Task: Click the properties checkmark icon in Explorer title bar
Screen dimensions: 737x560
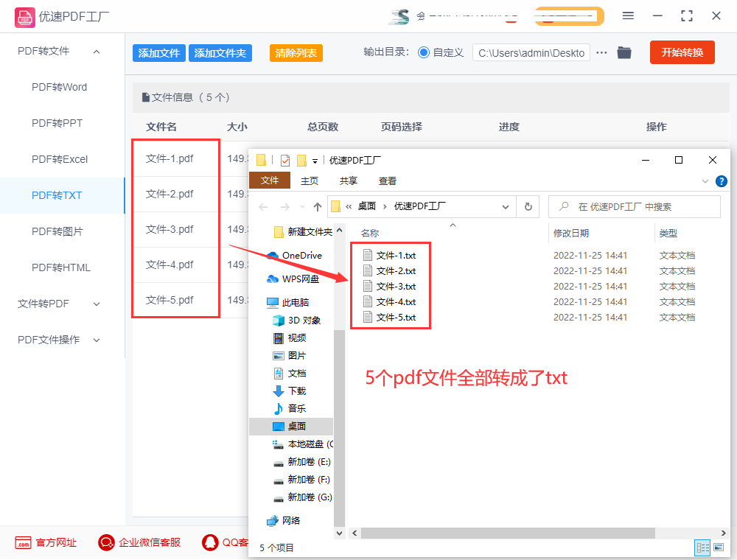Action: tap(284, 161)
